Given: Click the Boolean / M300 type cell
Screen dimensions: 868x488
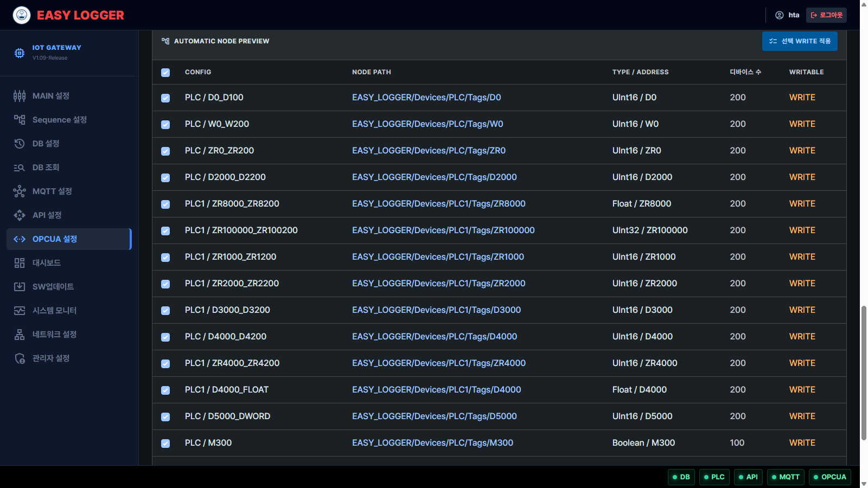Looking at the screenshot, I should click(644, 443).
